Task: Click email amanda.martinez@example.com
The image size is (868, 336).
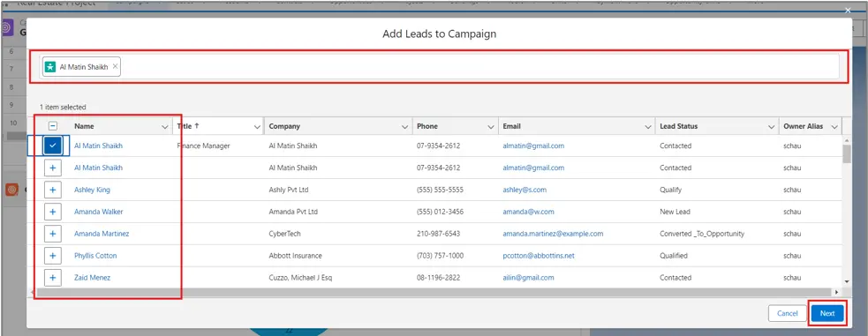Action: tap(553, 234)
